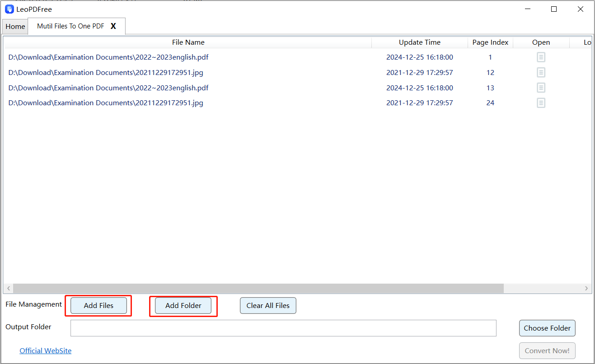Image resolution: width=595 pixels, height=364 pixels.
Task: Open file icon for first 2022~2023english.pdf row
Action: (x=541, y=57)
